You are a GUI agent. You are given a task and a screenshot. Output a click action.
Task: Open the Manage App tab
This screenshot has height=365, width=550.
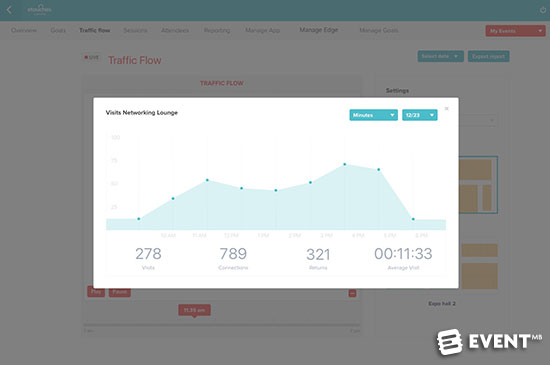(x=262, y=31)
